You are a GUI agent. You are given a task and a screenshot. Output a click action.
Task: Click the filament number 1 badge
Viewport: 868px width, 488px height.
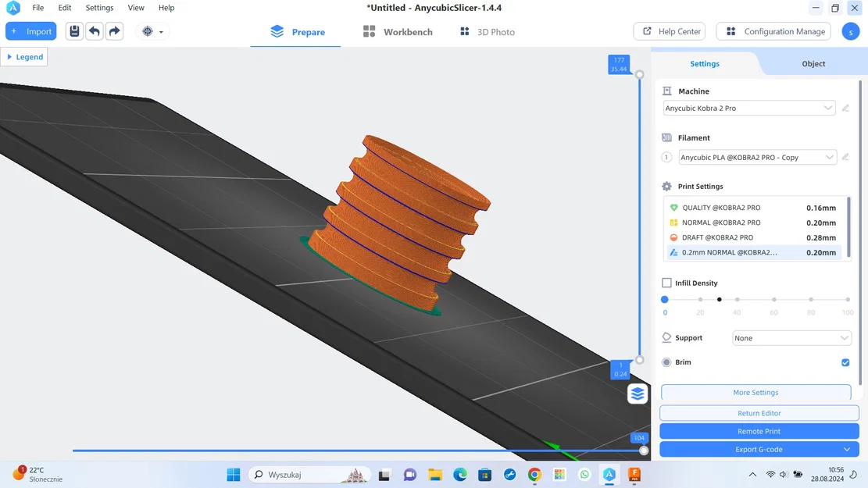(x=666, y=157)
